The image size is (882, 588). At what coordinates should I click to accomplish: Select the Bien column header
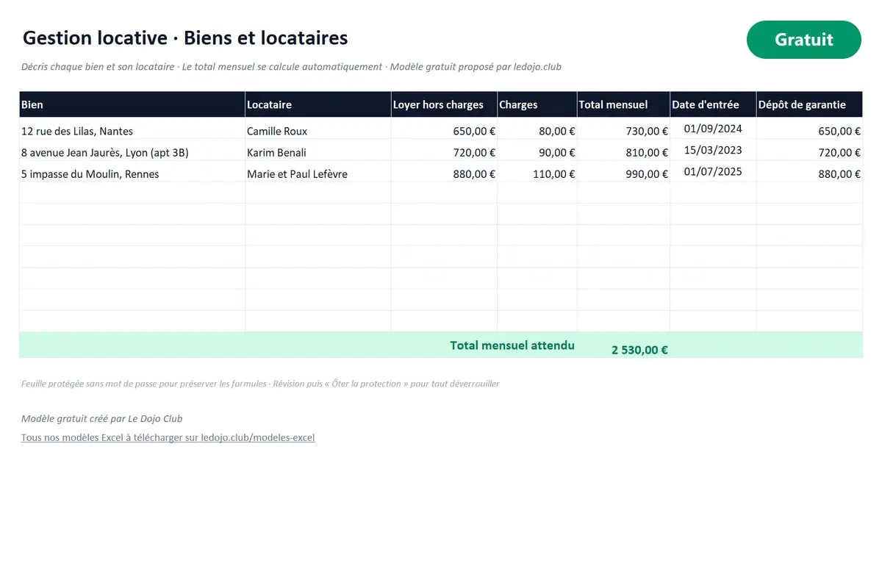[x=132, y=104]
